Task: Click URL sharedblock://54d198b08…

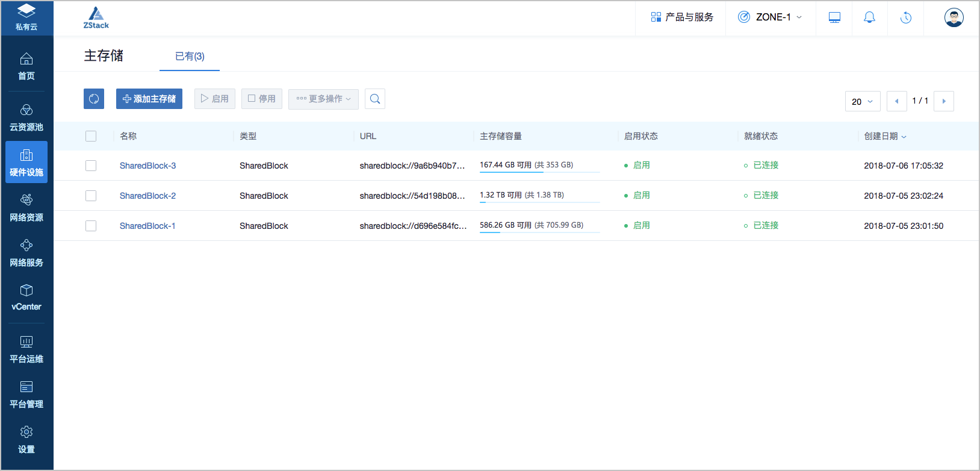Action: [x=412, y=196]
